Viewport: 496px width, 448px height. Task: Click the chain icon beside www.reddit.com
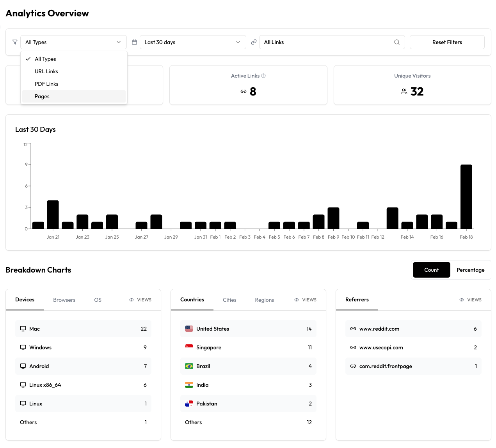353,329
